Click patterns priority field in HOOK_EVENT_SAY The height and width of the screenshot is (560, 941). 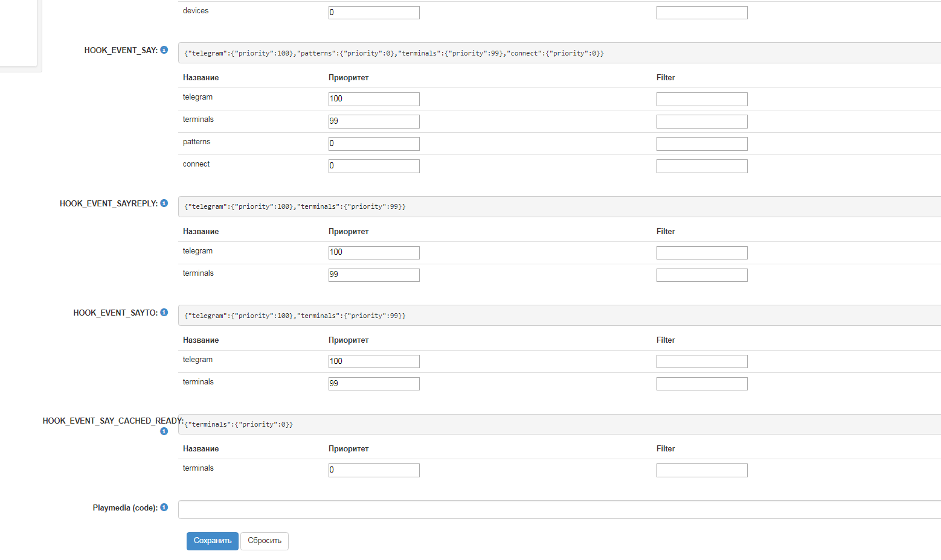point(374,144)
